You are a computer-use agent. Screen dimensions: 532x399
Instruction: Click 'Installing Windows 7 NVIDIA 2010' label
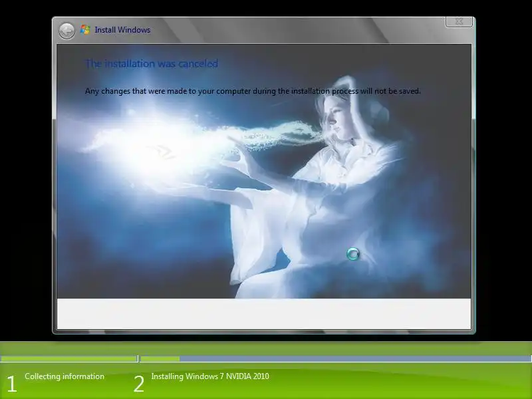pyautogui.click(x=210, y=376)
